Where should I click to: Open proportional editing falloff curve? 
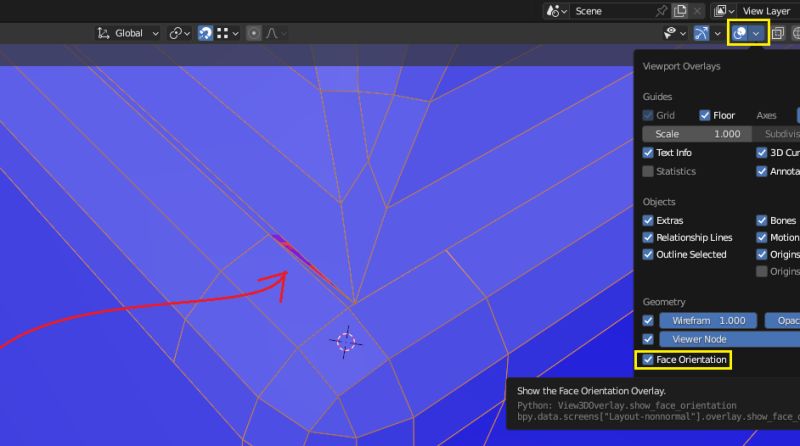pyautogui.click(x=276, y=33)
